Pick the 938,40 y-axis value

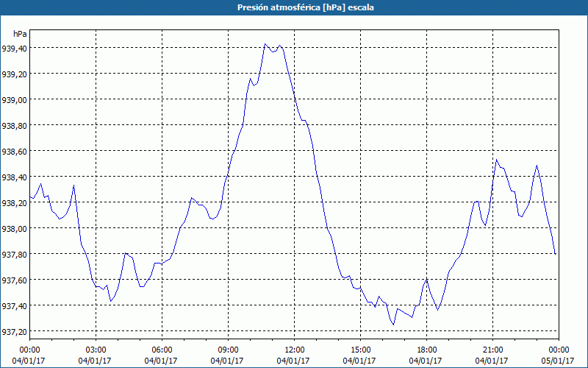[14, 177]
